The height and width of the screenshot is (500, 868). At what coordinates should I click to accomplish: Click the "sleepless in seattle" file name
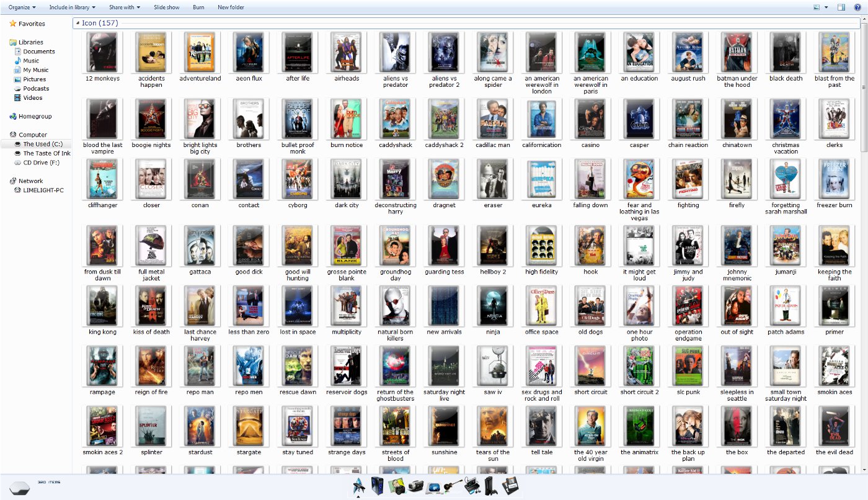coord(737,395)
